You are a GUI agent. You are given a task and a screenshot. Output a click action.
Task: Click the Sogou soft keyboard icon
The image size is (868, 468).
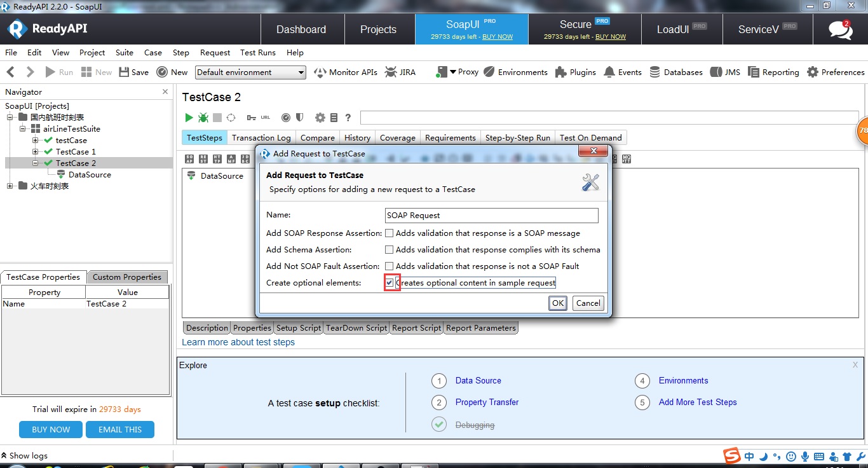(x=819, y=457)
